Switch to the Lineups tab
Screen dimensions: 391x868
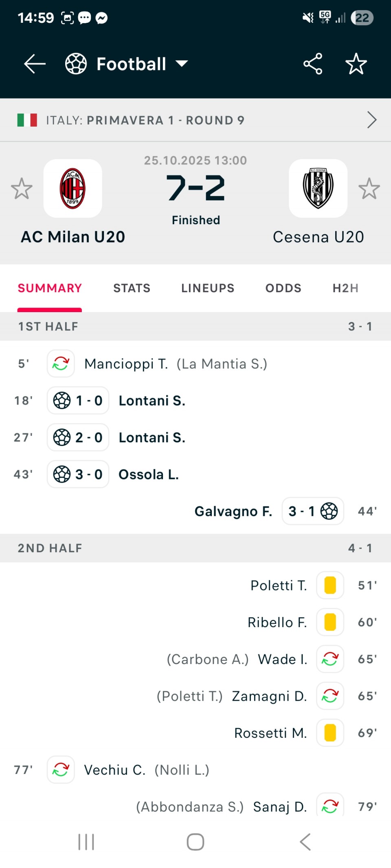[208, 288]
